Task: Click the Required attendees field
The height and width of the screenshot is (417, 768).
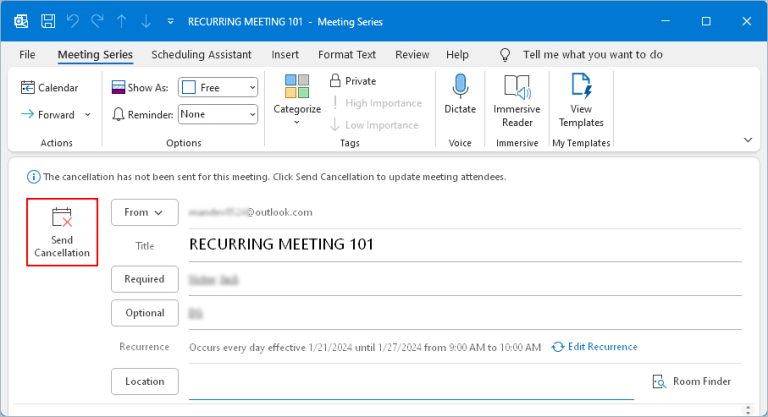Action: 465,280
